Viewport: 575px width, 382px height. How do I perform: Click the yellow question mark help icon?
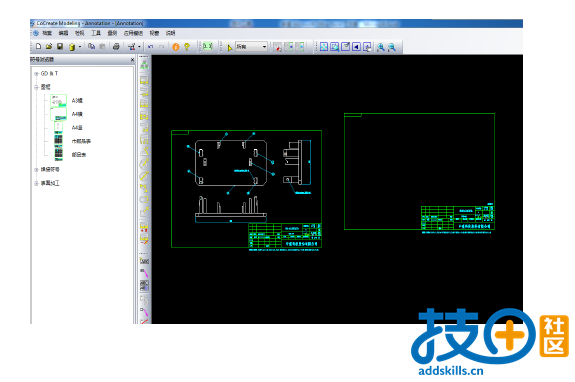pyautogui.click(x=187, y=47)
